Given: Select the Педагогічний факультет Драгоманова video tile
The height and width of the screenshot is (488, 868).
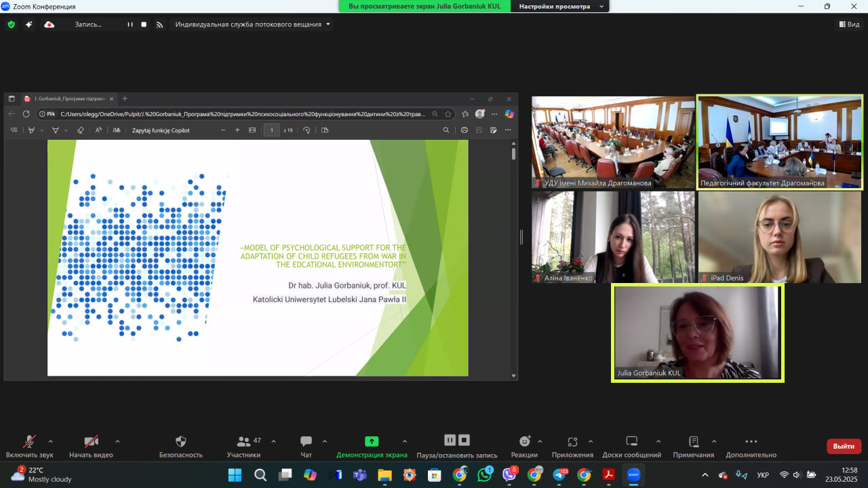Looking at the screenshot, I should (x=780, y=142).
